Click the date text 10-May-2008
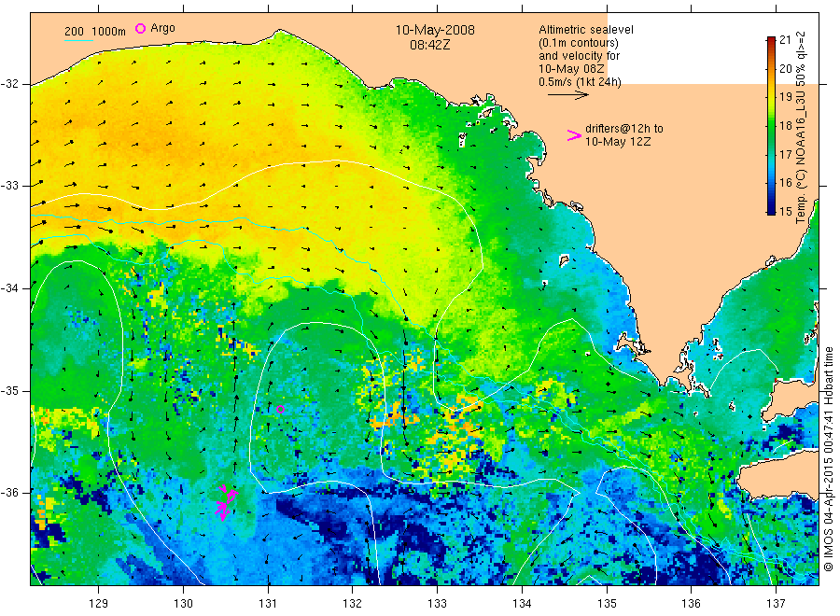Viewport: 840px width, 616px height. pos(435,30)
